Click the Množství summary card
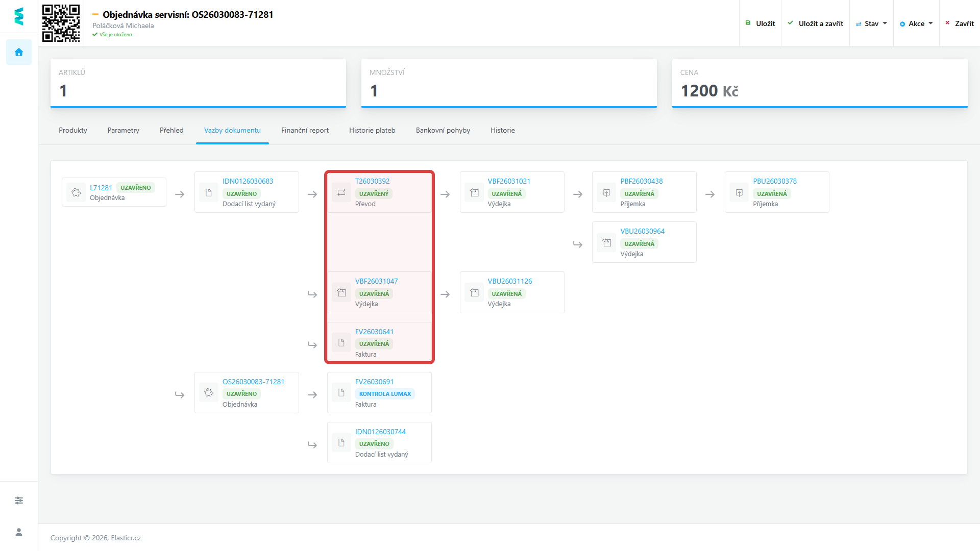 pyautogui.click(x=509, y=83)
